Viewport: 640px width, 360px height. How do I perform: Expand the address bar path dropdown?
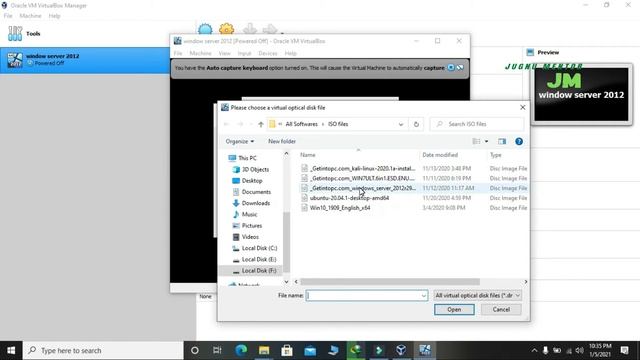pos(401,124)
